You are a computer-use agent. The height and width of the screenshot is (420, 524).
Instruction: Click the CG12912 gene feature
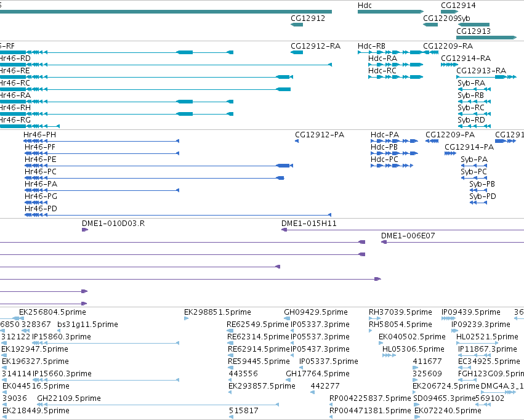pos(297,25)
